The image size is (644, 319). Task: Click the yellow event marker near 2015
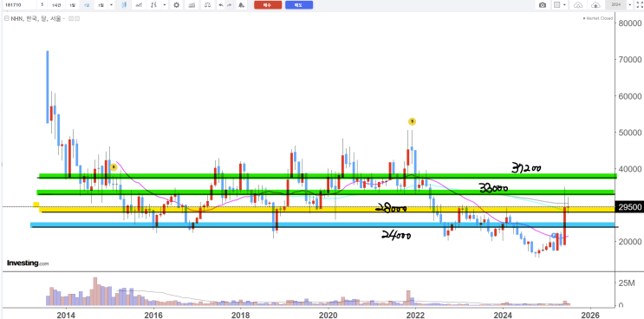[114, 167]
